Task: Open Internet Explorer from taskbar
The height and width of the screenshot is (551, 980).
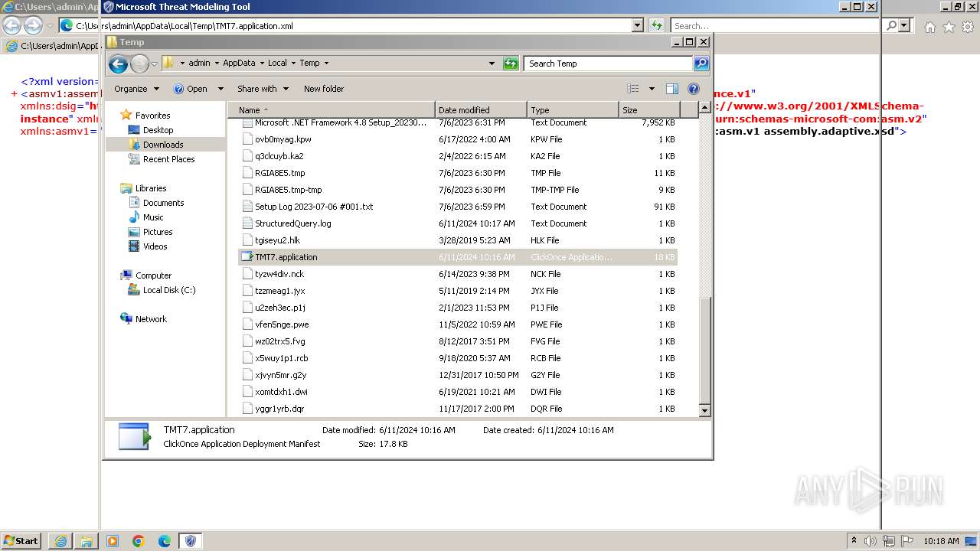Action: [x=60, y=541]
